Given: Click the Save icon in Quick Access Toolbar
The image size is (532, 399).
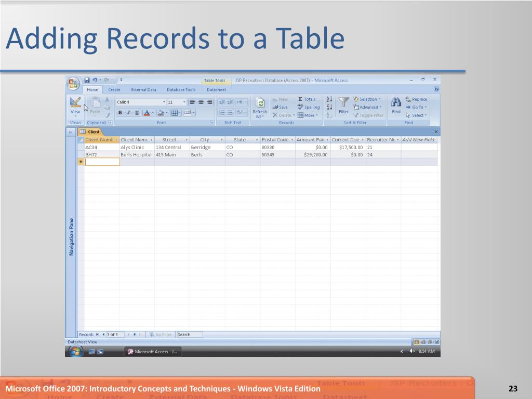Looking at the screenshot, I should (x=87, y=80).
